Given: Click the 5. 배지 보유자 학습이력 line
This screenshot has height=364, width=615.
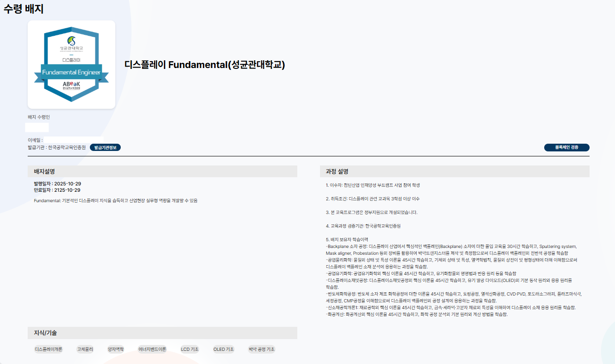Looking at the screenshot, I should (x=347, y=239).
